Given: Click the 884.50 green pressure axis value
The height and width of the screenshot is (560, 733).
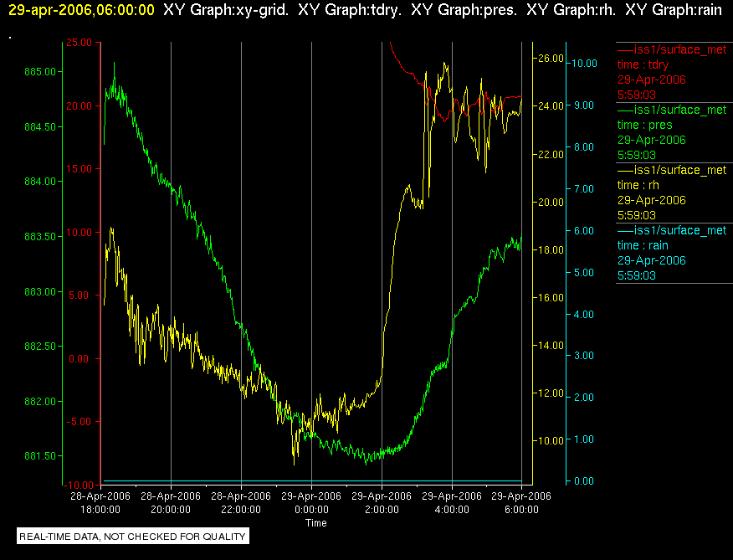Looking at the screenshot, I should click(x=40, y=126).
